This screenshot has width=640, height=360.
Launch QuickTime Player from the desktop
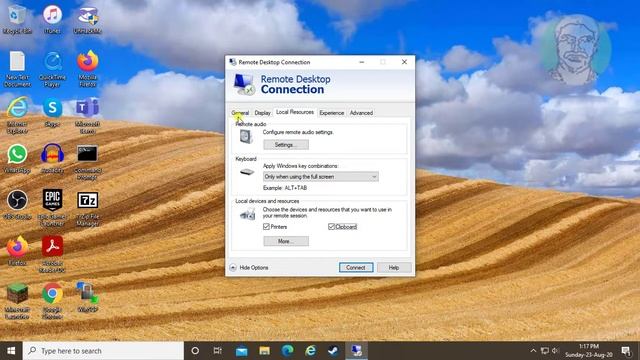52,69
